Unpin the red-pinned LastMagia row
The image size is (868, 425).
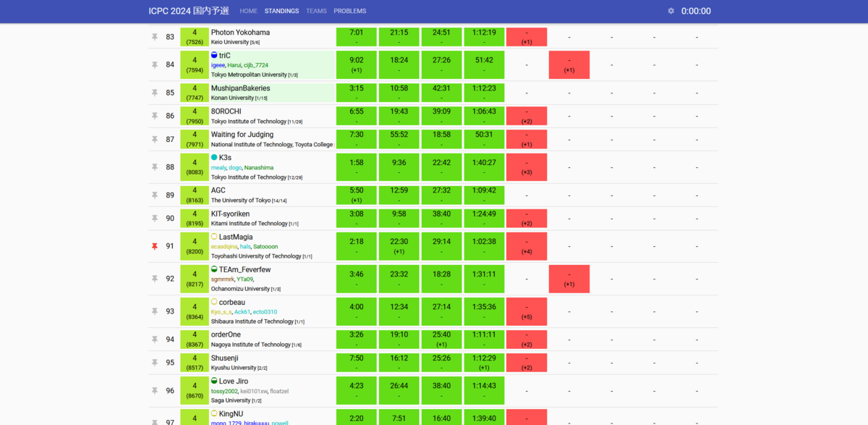pyautogui.click(x=154, y=246)
